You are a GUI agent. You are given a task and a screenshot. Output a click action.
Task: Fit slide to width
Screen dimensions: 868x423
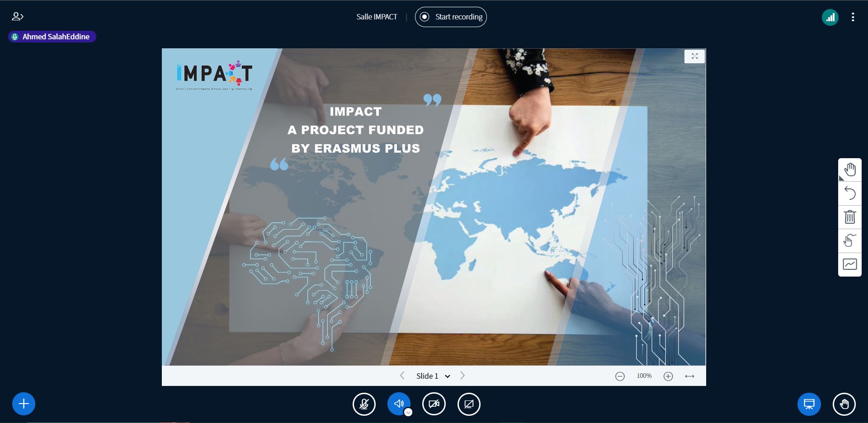pyautogui.click(x=689, y=376)
